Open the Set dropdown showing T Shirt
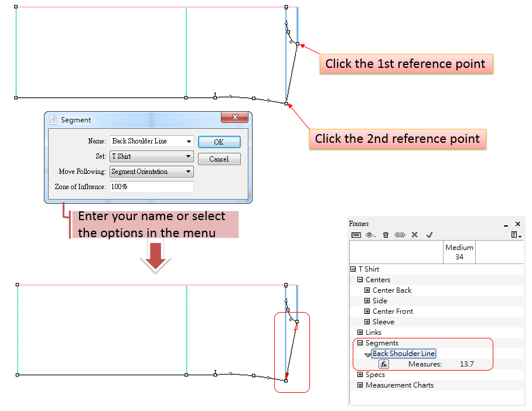Image resolution: width=532 pixels, height=411 pixels. pos(188,156)
